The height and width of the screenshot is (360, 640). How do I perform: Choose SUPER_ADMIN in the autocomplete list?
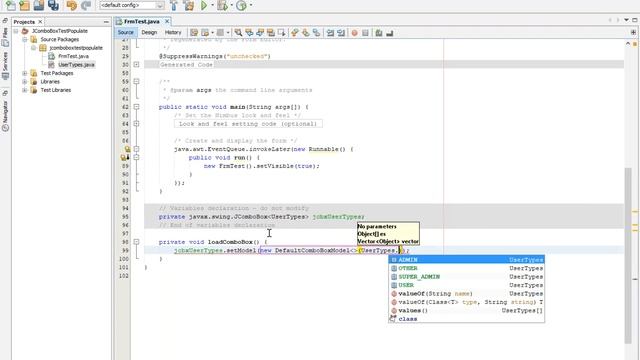pos(467,277)
